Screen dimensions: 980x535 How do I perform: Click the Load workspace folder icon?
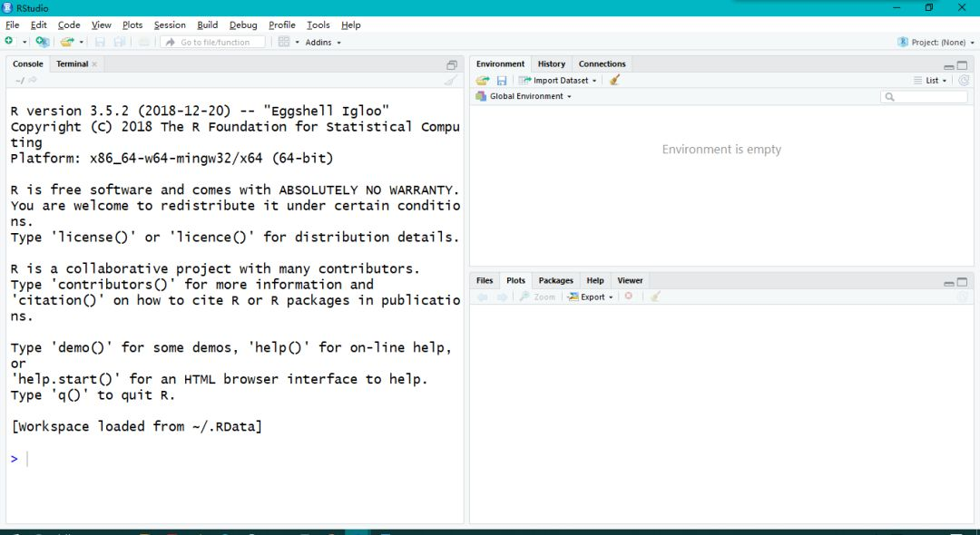[483, 81]
